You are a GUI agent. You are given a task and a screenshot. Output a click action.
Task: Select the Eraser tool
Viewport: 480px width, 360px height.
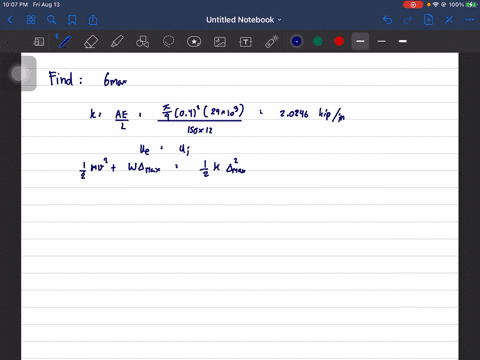tap(91, 42)
